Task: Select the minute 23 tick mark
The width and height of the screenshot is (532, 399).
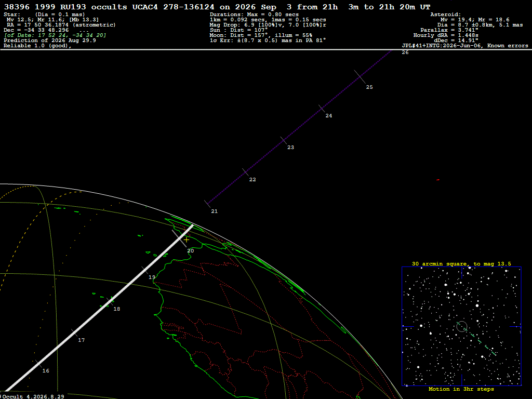Action: [284, 140]
